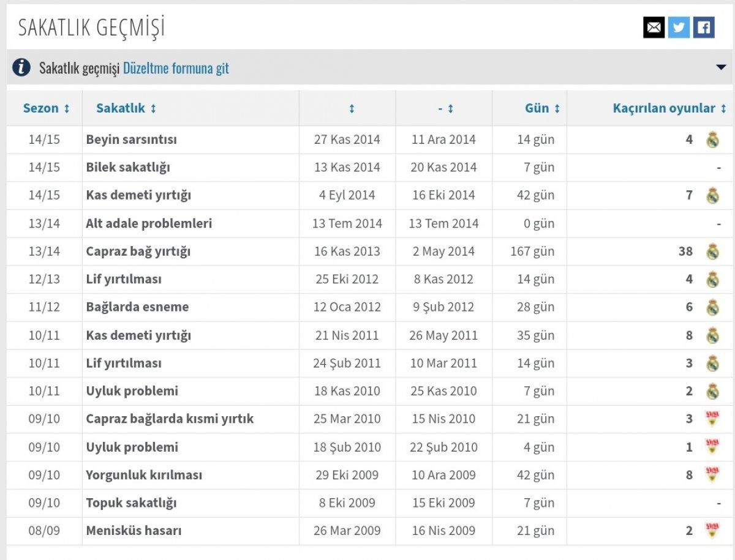Share the page via Twitter icon
The height and width of the screenshot is (560, 735).
tap(679, 28)
